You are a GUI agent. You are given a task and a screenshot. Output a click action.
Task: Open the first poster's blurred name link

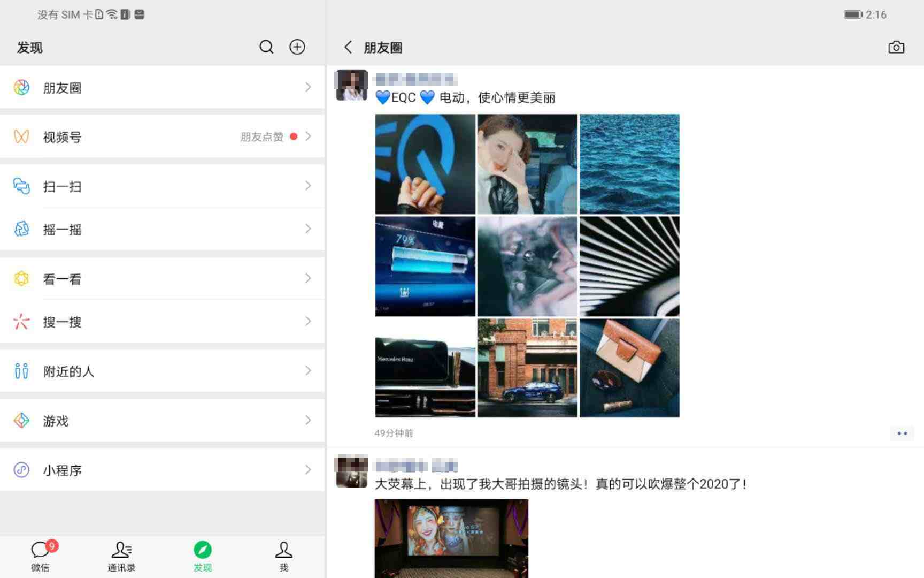point(415,80)
